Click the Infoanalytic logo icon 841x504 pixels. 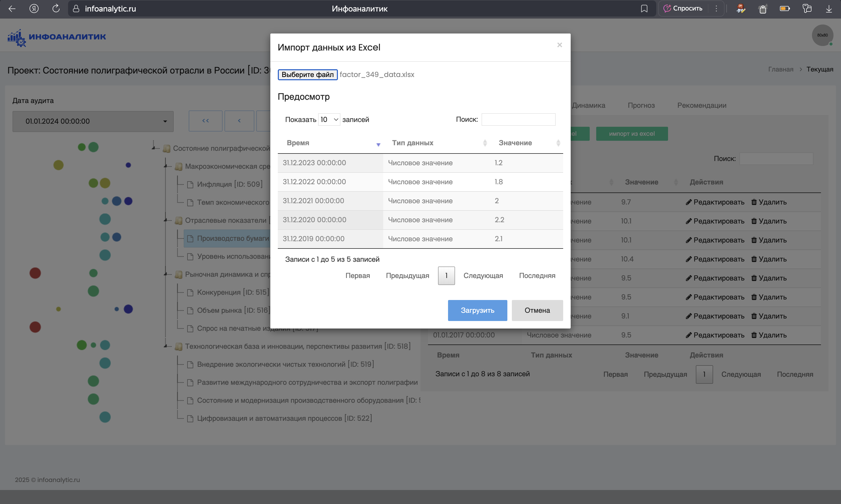click(17, 37)
